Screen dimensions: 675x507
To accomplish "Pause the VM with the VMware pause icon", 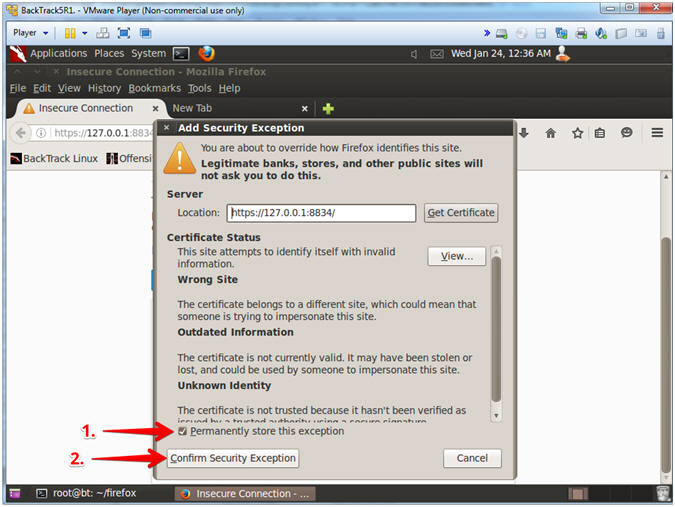I will tap(70, 33).
